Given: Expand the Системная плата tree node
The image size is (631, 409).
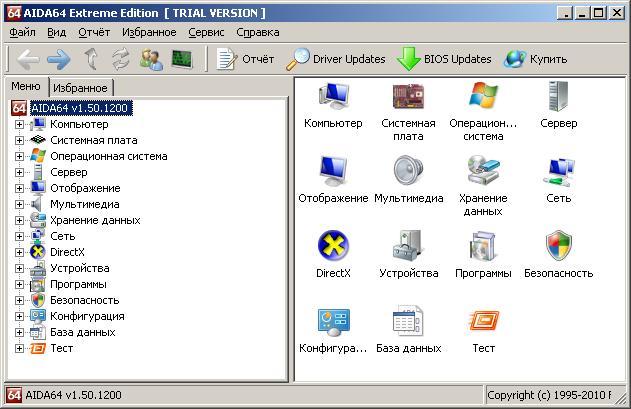Looking at the screenshot, I should coord(19,140).
